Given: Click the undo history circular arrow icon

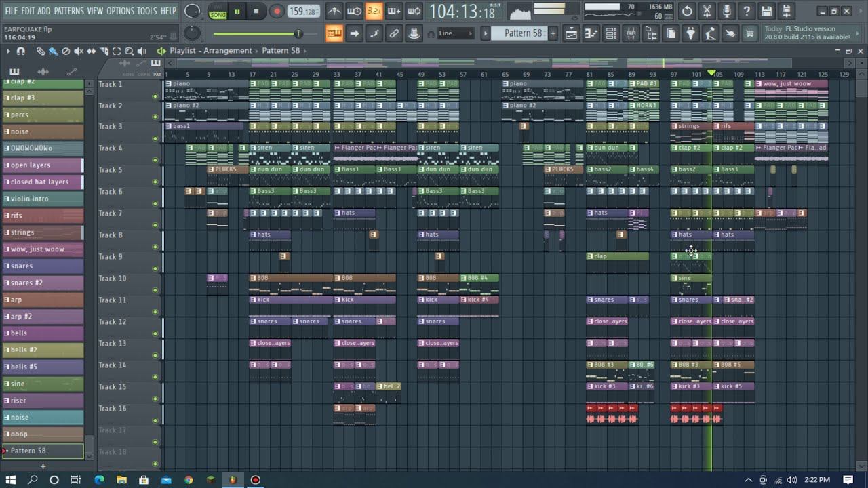Looking at the screenshot, I should point(687,11).
